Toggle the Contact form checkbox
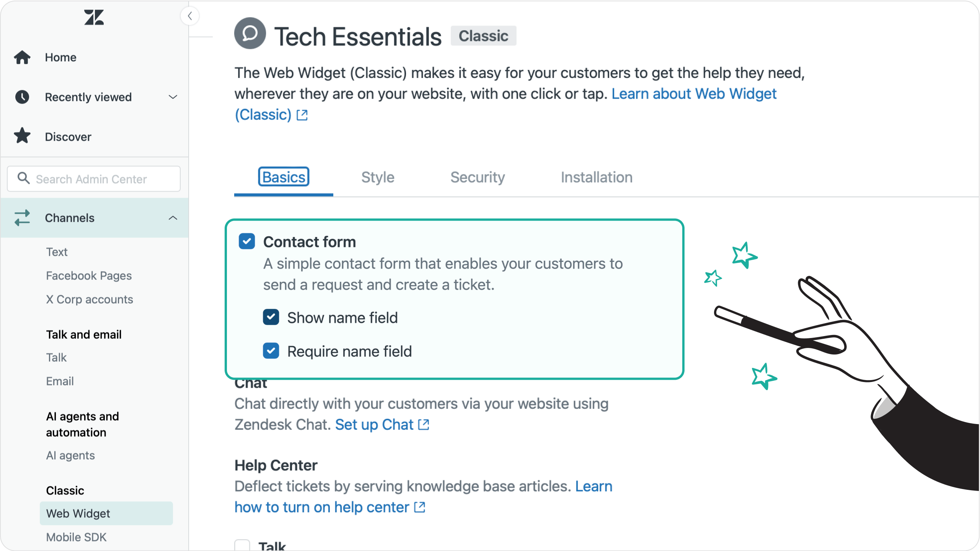 click(x=246, y=241)
